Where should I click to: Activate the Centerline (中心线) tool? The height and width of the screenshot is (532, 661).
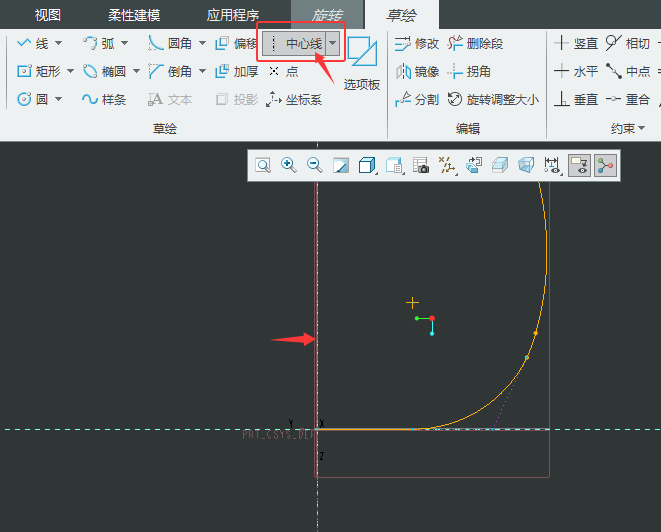294,43
